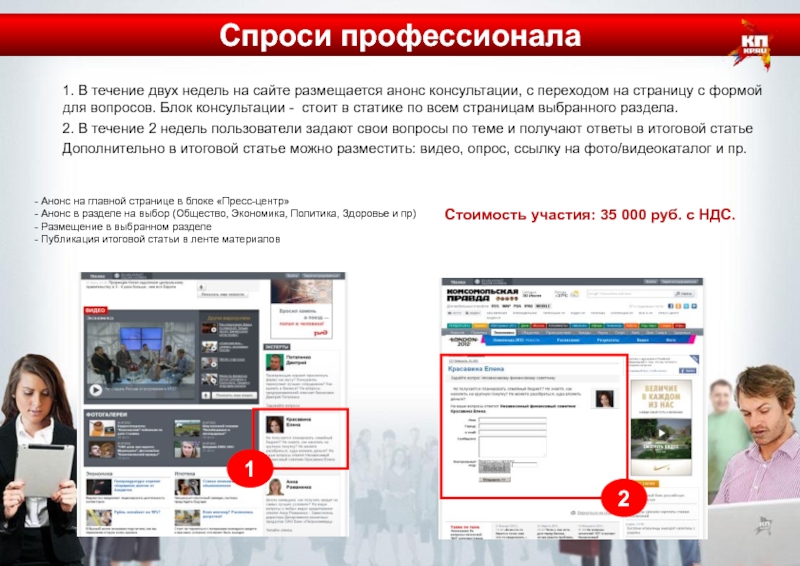Open Анна Романенко expert photo

(274, 486)
